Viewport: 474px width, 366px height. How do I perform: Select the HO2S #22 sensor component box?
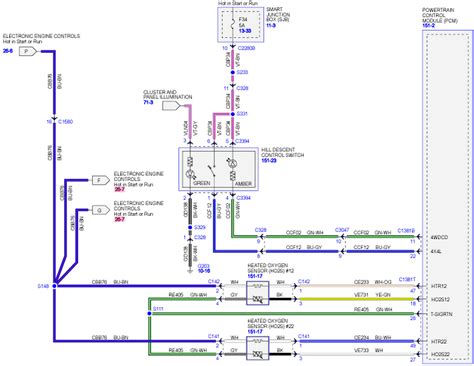point(258,348)
